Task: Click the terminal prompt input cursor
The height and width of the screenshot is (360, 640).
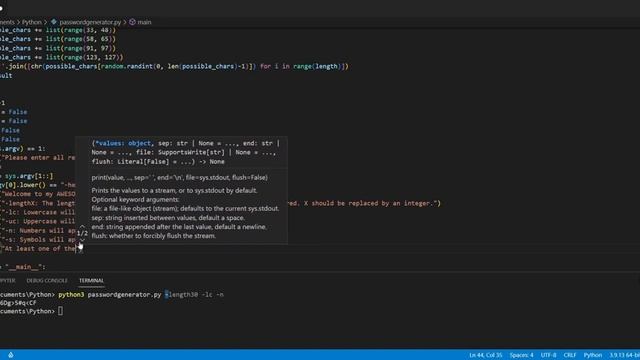Action: 60,311
